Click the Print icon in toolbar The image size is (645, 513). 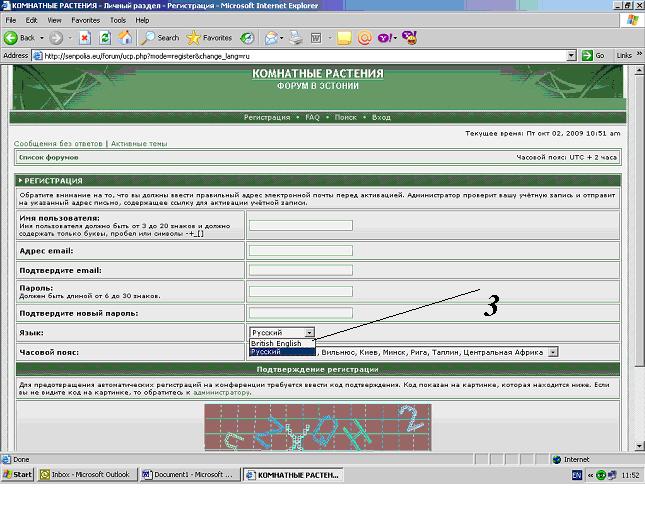pyautogui.click(x=296, y=38)
